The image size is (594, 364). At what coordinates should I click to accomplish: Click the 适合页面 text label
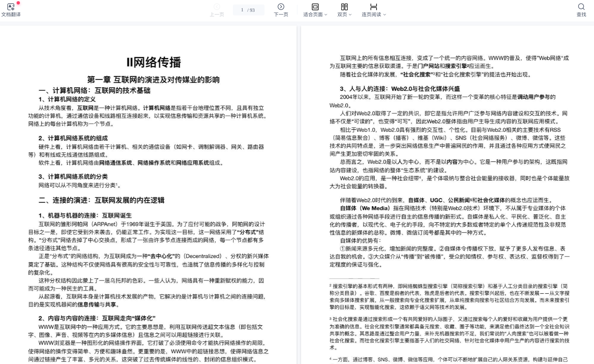pyautogui.click(x=313, y=15)
